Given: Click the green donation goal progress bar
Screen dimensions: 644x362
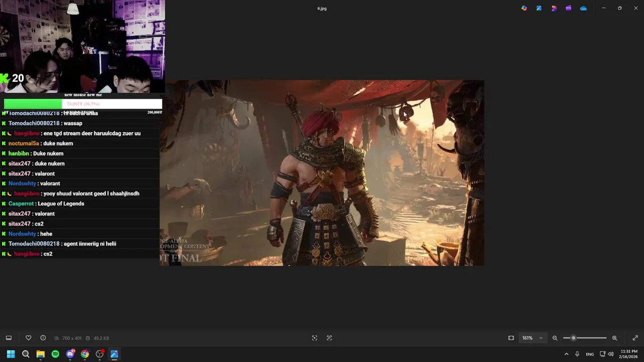Looking at the screenshot, I should click(33, 104).
